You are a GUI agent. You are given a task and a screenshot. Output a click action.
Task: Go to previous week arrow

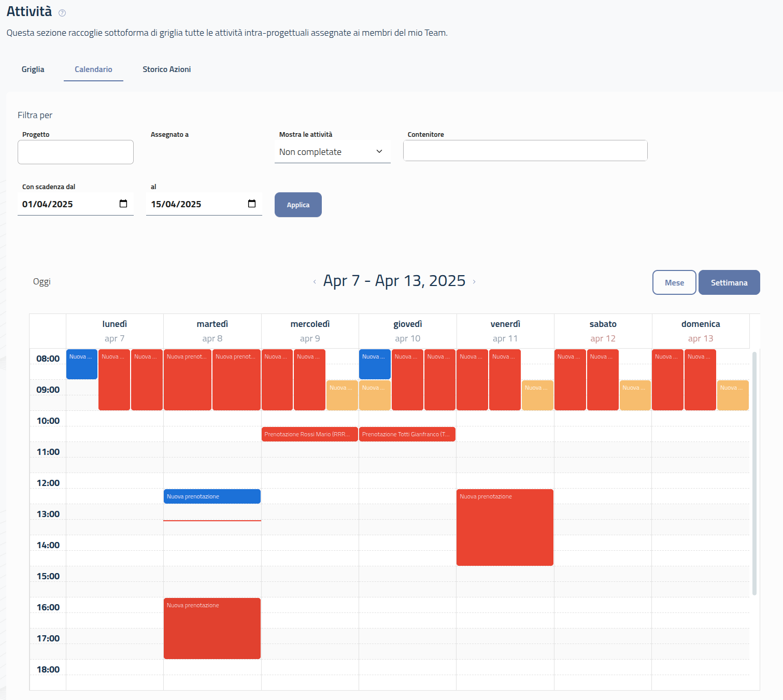coord(315,282)
